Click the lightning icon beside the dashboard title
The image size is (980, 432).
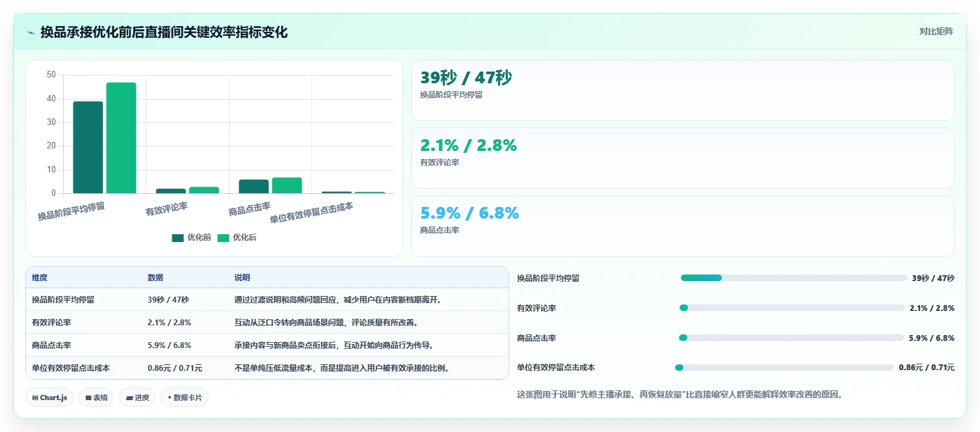(x=31, y=33)
